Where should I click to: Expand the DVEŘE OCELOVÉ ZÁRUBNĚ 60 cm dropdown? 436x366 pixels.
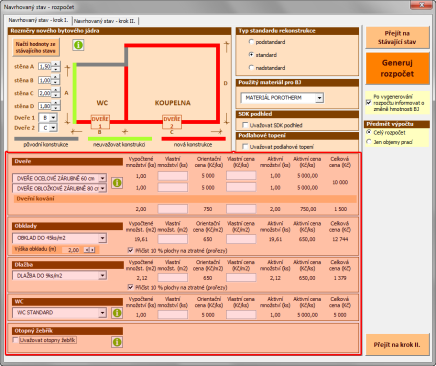click(x=102, y=178)
